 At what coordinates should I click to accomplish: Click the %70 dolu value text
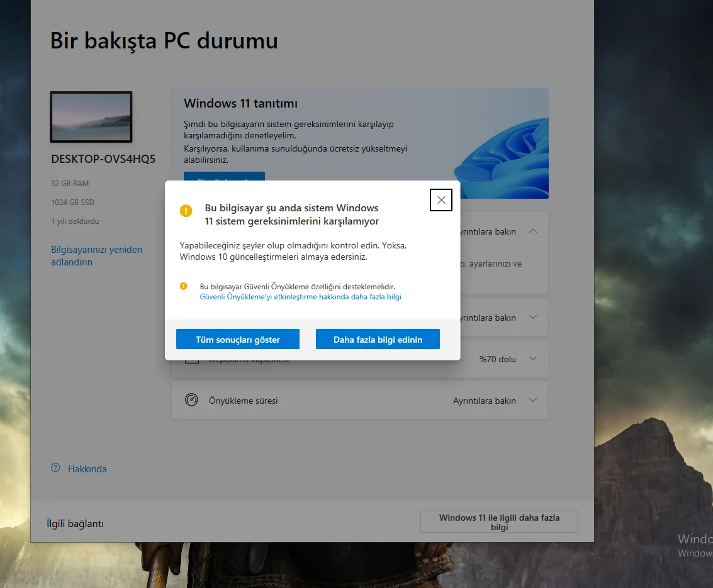point(497,360)
